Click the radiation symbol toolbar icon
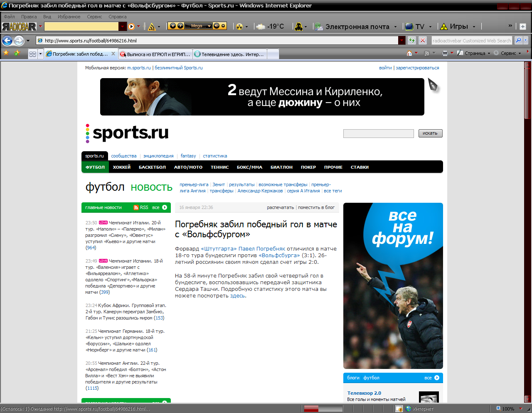The height and width of the screenshot is (413, 532). (x=239, y=27)
